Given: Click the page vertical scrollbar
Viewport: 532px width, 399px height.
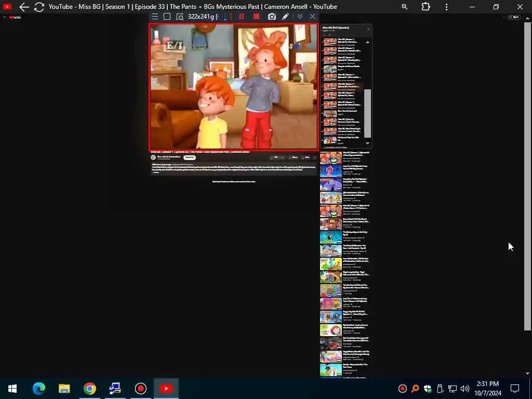Looking at the screenshot, I should pos(527,177).
